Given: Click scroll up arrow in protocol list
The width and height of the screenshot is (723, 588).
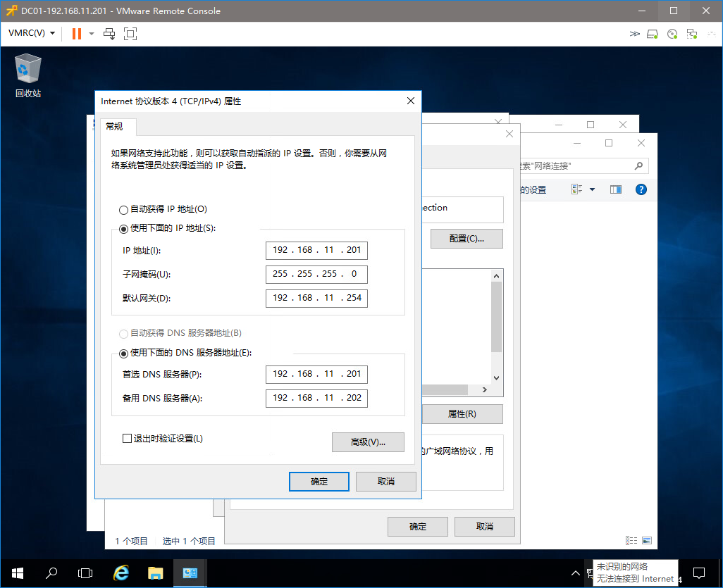Looking at the screenshot, I should 497,276.
